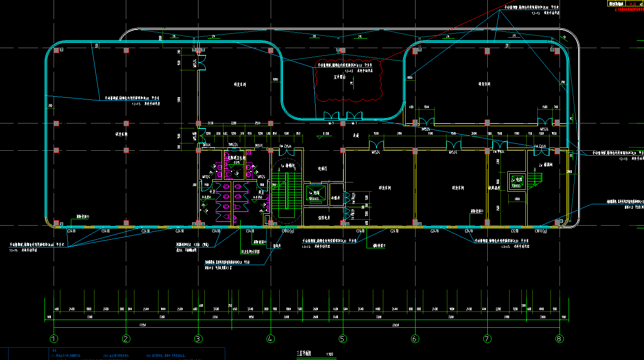Image resolution: width=644 pixels, height=360 pixels.
Task: Select the axis grid bubble numbered 4
Action: (271, 339)
